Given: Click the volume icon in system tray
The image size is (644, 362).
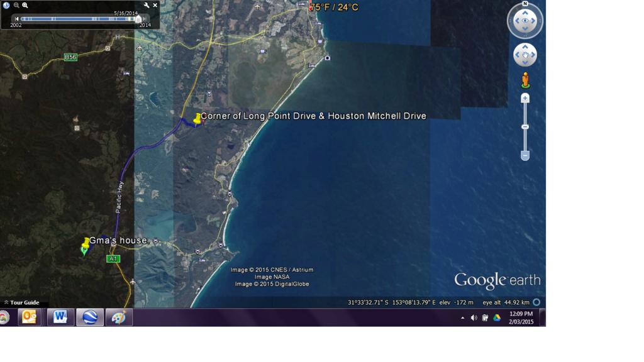Looking at the screenshot, I should pyautogui.click(x=474, y=318).
